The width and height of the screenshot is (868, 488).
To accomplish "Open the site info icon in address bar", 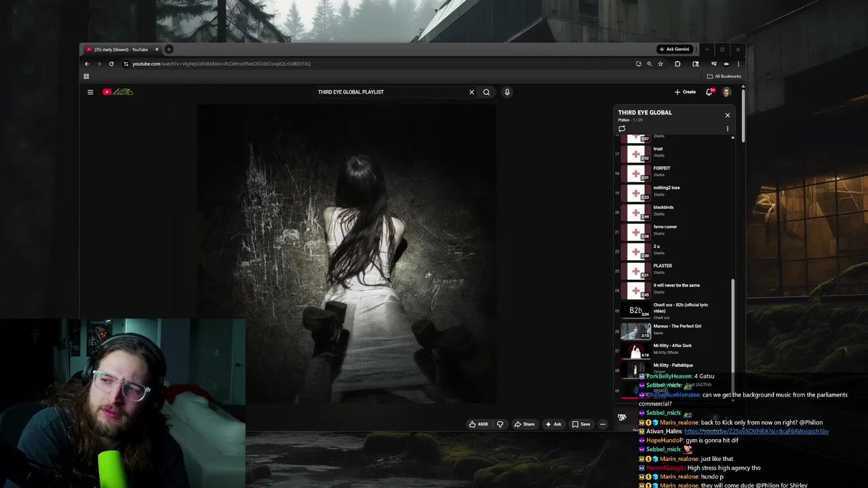I will click(125, 64).
